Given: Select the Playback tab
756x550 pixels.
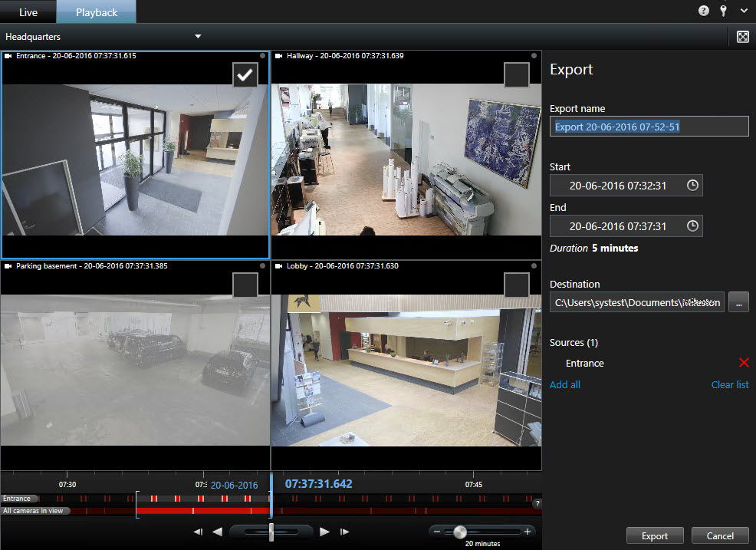Looking at the screenshot, I should (97, 12).
